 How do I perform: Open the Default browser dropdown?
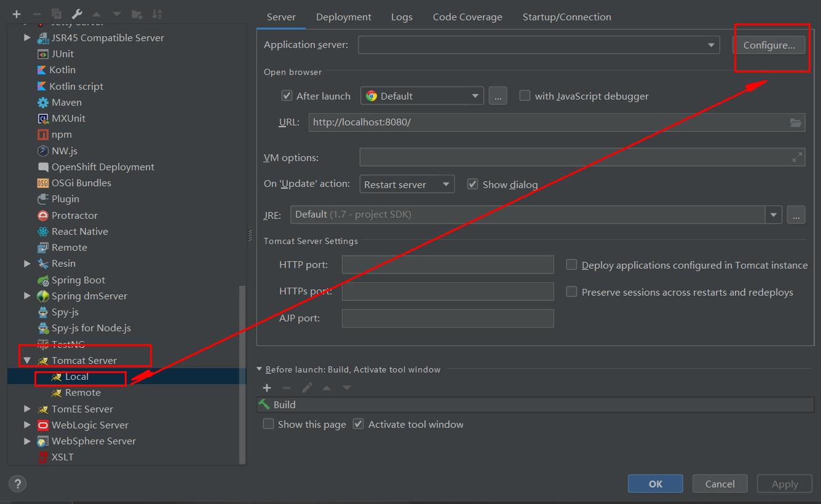click(422, 96)
